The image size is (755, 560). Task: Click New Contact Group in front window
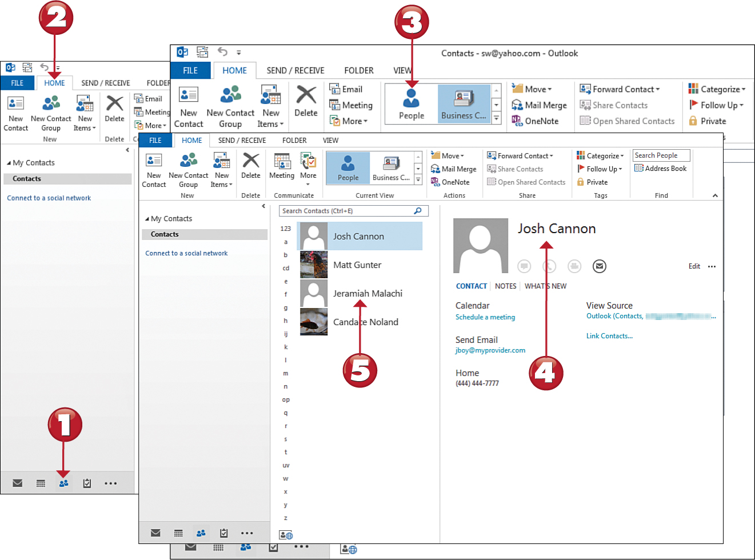click(188, 170)
